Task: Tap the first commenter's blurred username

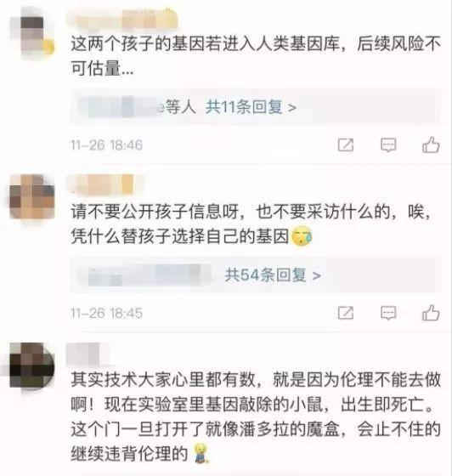Action: [123, 18]
